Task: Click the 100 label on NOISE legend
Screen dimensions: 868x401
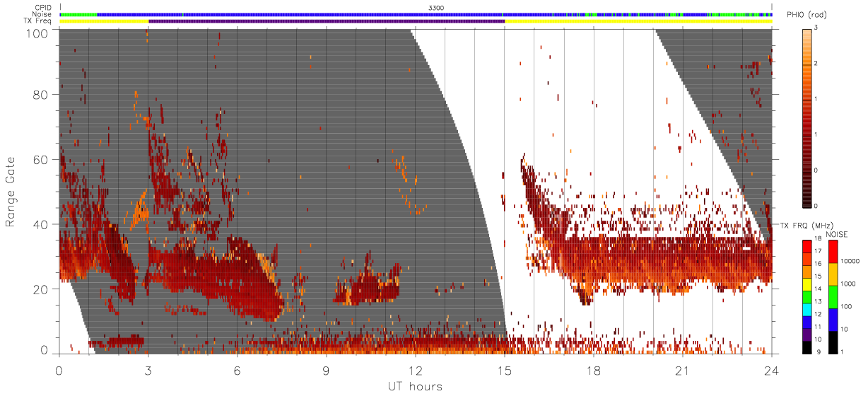Action: (x=846, y=306)
